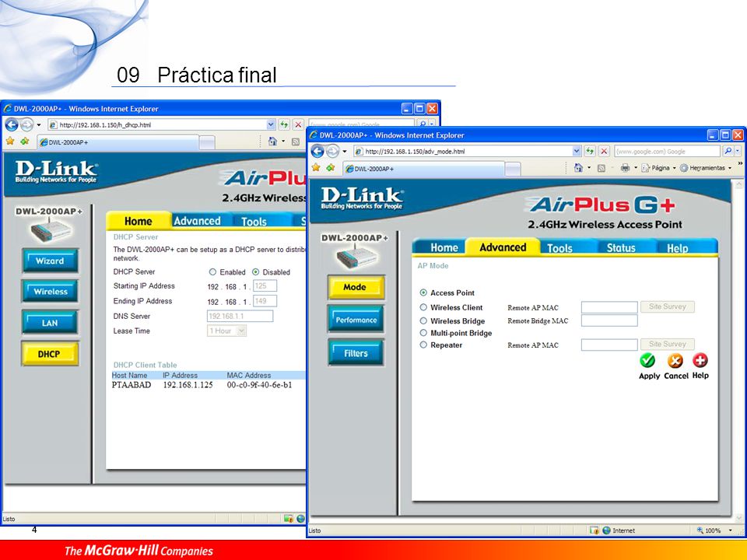Click the Google search box in the front window
The image size is (747, 560).
(x=667, y=152)
